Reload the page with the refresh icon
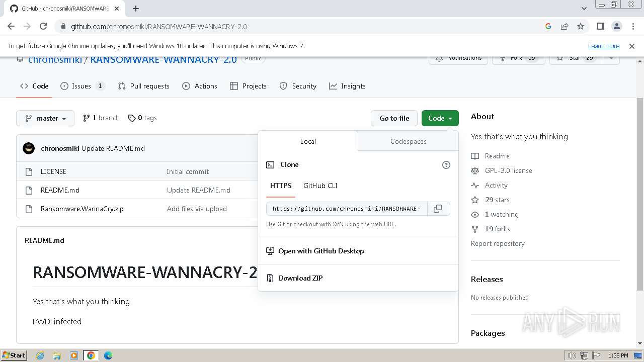 click(43, 26)
